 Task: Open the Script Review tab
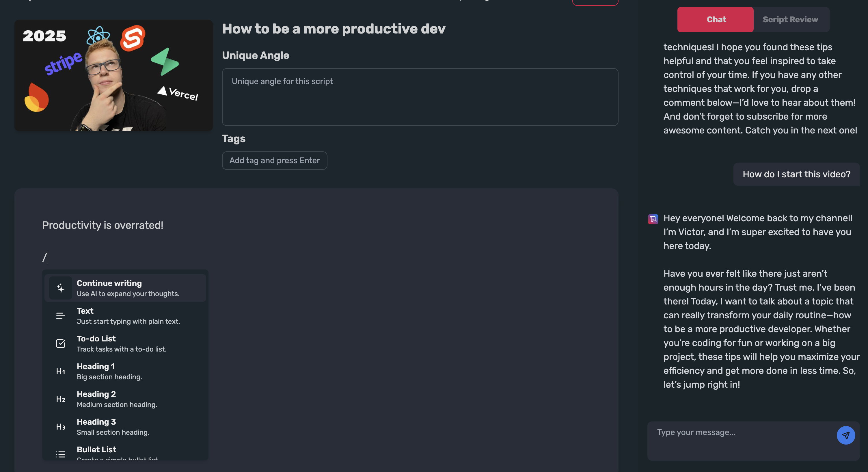[x=790, y=20]
